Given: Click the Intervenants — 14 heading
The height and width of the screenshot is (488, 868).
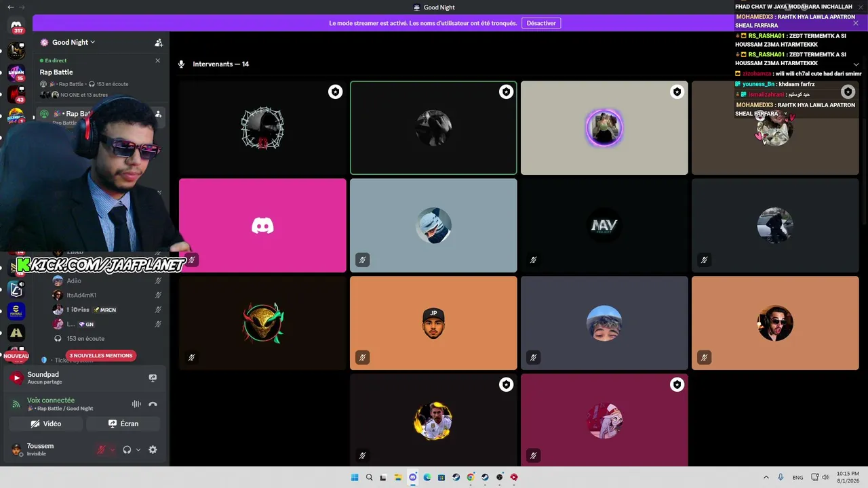Looking at the screenshot, I should coord(220,64).
